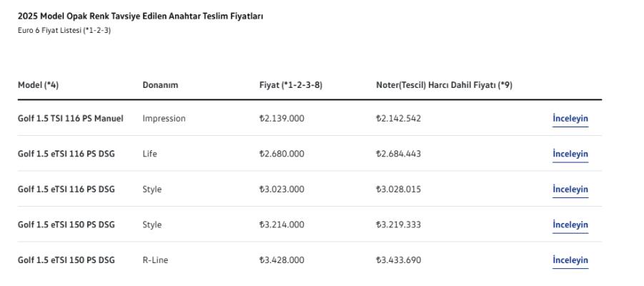Viewport: 644px width, 286px height.
Task: Click "Noter(Tescil) Harcı Dahil Fiyatı" header
Action: click(444, 85)
